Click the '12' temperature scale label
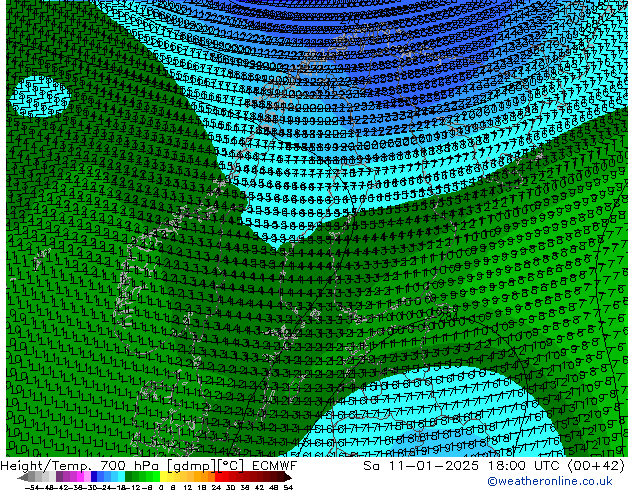Screen dimensions: 634x490 (188, 487)
